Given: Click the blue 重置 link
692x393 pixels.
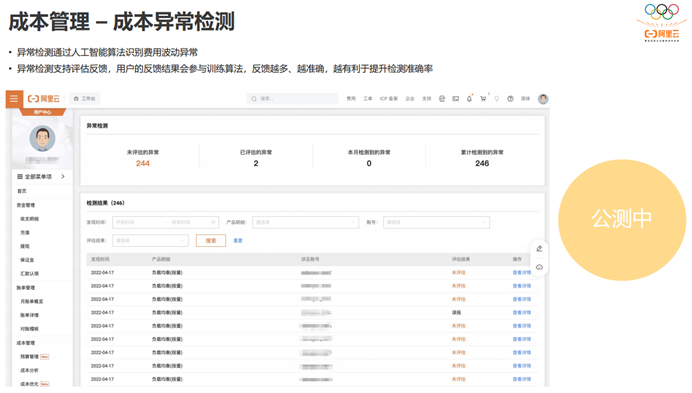Looking at the screenshot, I should click(x=238, y=241).
